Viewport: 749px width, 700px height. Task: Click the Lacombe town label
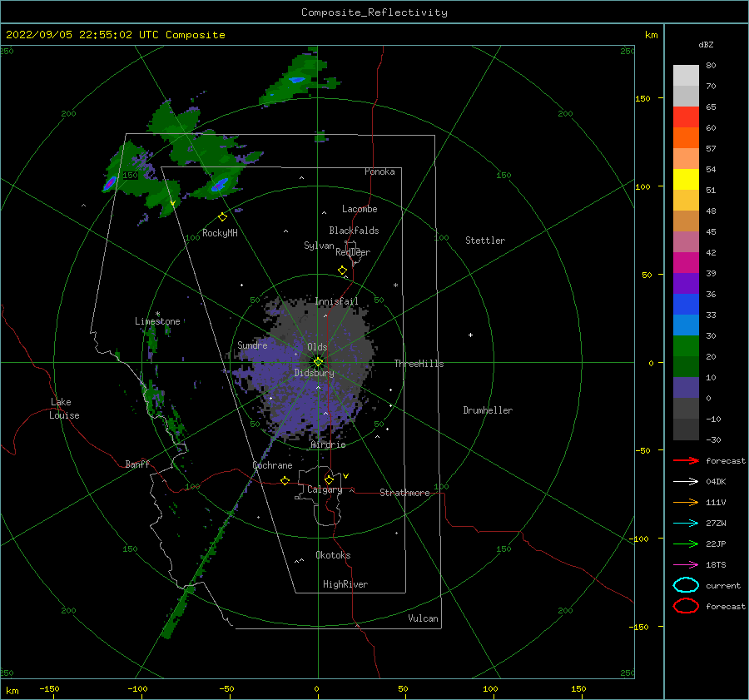[360, 209]
